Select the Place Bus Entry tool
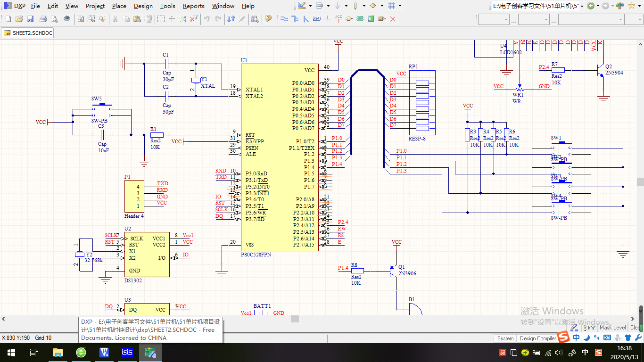Image resolution: width=644 pixels, height=362 pixels. tap(306, 19)
